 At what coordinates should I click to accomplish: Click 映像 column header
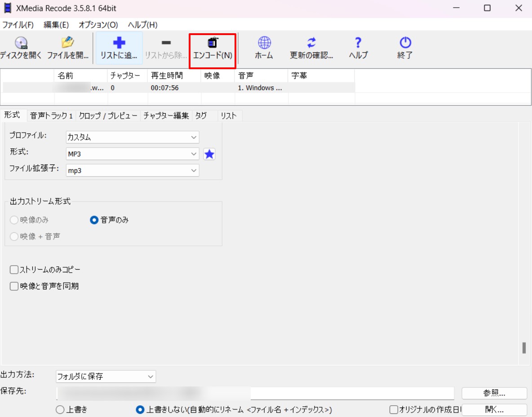(x=218, y=75)
